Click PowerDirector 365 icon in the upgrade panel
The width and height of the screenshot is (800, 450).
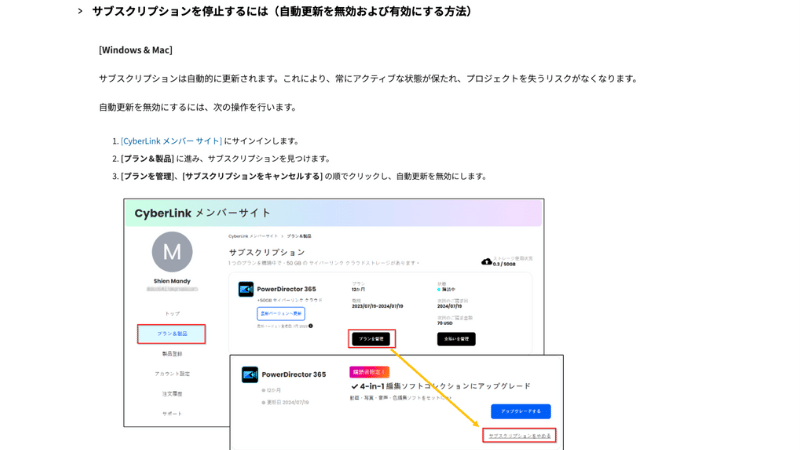(x=249, y=374)
